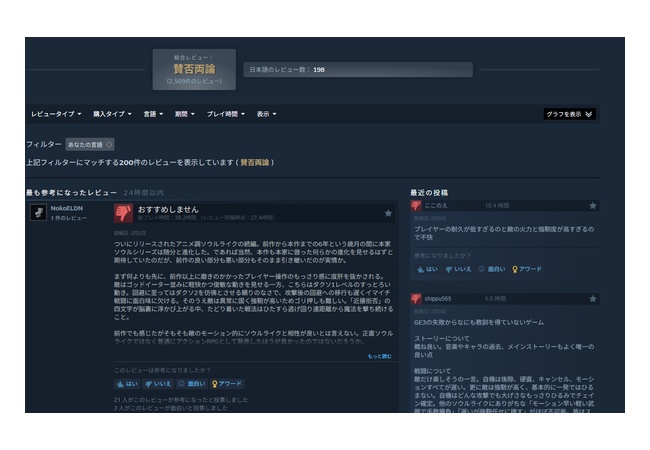Click 'GE3の失敗からなにも教訓を得ていないゲーム' review text
The width and height of the screenshot is (650, 450).
tap(479, 322)
